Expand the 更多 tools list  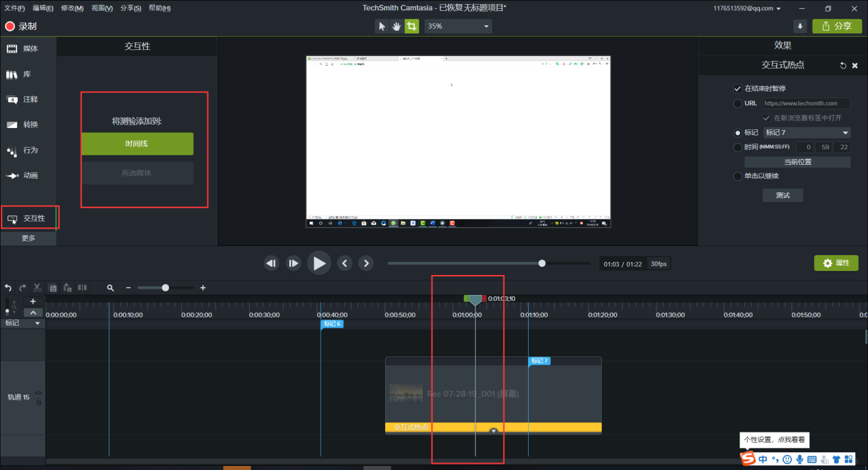tap(28, 238)
